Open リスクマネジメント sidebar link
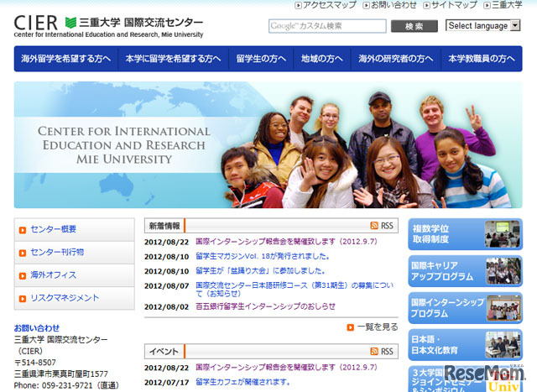The image size is (537, 392). (x=65, y=298)
